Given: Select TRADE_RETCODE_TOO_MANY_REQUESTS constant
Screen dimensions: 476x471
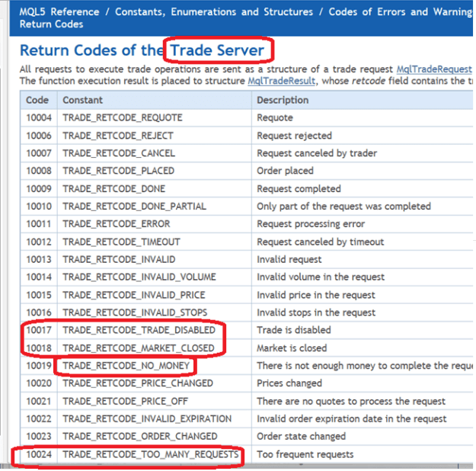Looking at the screenshot, I should (x=151, y=454).
